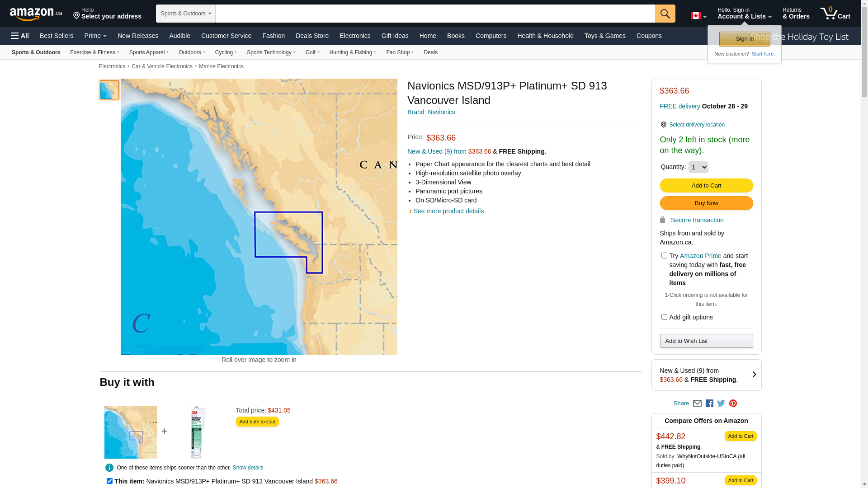Image resolution: width=868 pixels, height=488 pixels.
Task: Click the search magnifier button
Action: click(665, 14)
